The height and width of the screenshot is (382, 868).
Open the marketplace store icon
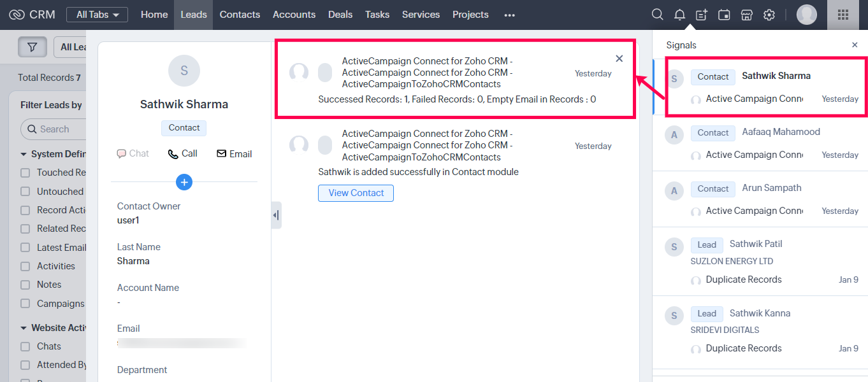[x=746, y=15]
